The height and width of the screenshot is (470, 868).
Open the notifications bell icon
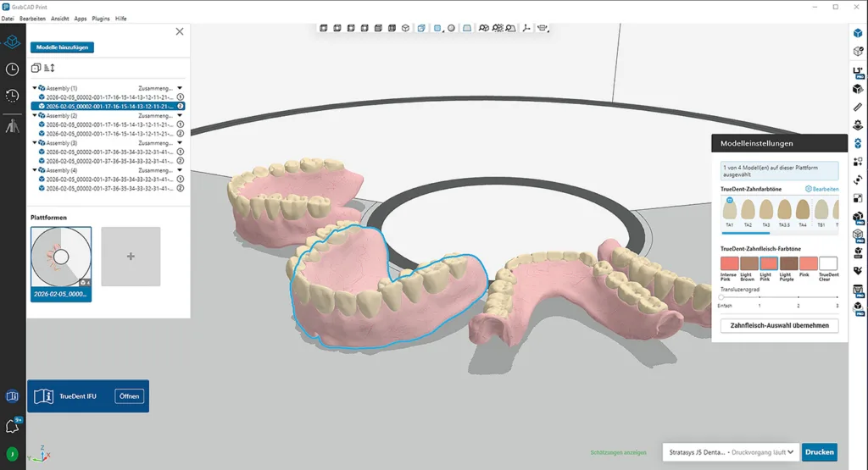[12, 426]
